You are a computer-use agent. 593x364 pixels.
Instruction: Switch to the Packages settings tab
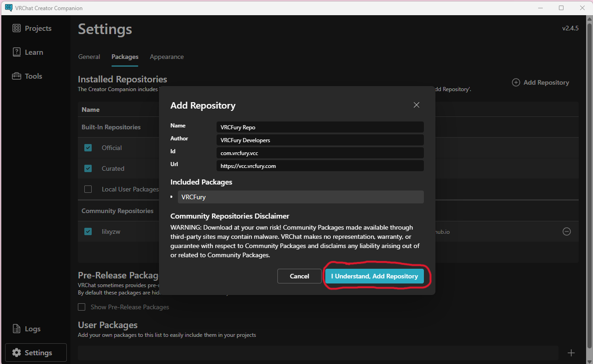[x=125, y=57]
